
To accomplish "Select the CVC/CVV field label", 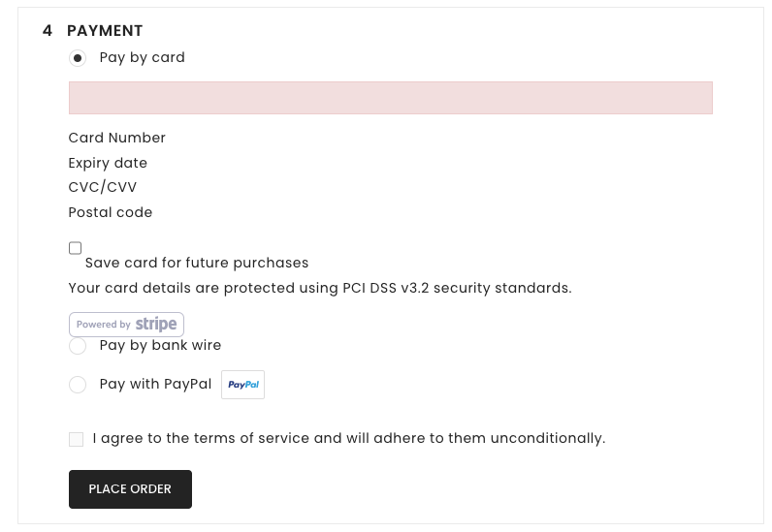I will tap(103, 187).
